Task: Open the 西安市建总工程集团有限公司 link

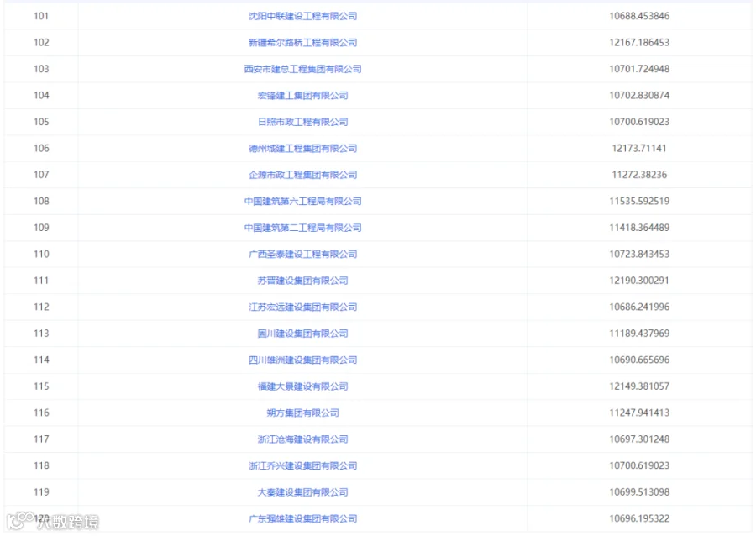Action: click(x=302, y=69)
